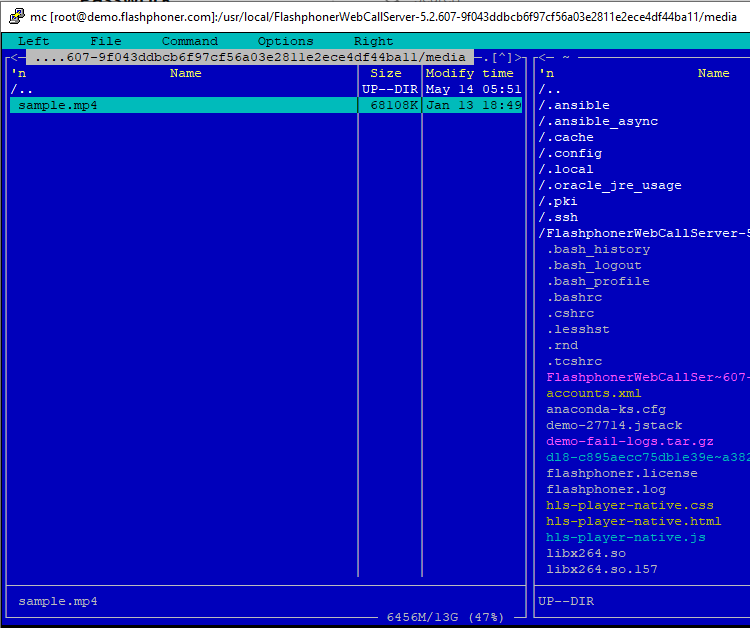The image size is (750, 628).
Task: Open the File menu
Action: [x=106, y=41]
